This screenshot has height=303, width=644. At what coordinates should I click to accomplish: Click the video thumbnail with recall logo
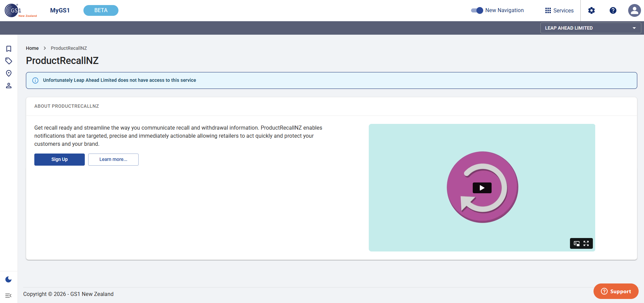(x=482, y=188)
